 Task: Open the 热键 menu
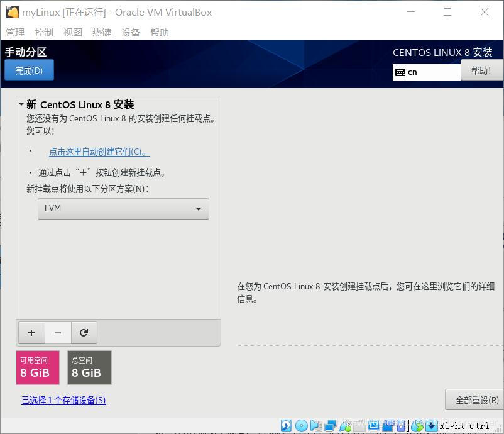102,32
